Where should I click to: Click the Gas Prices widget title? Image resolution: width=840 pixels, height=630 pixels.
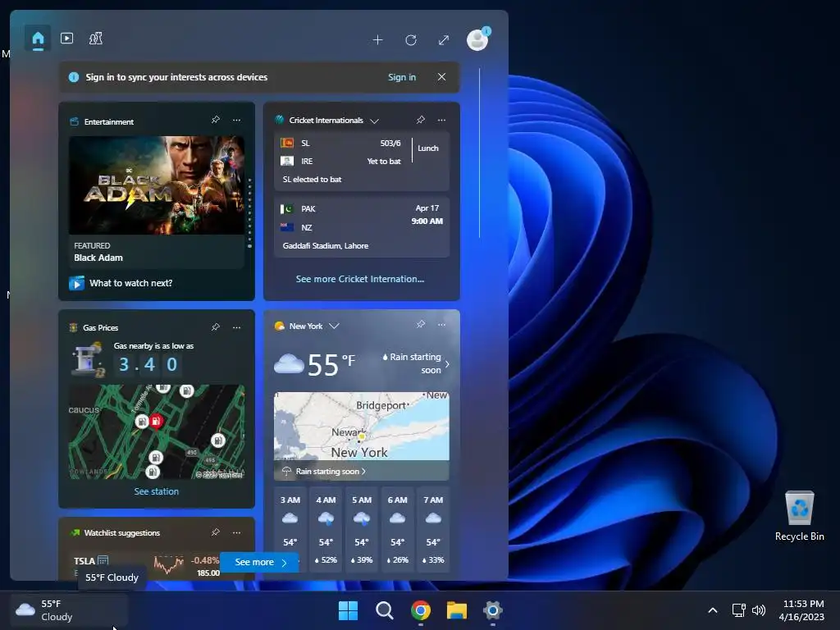point(101,327)
